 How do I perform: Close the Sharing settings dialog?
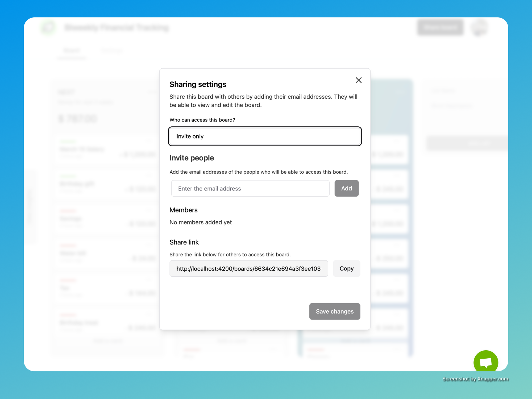[359, 80]
